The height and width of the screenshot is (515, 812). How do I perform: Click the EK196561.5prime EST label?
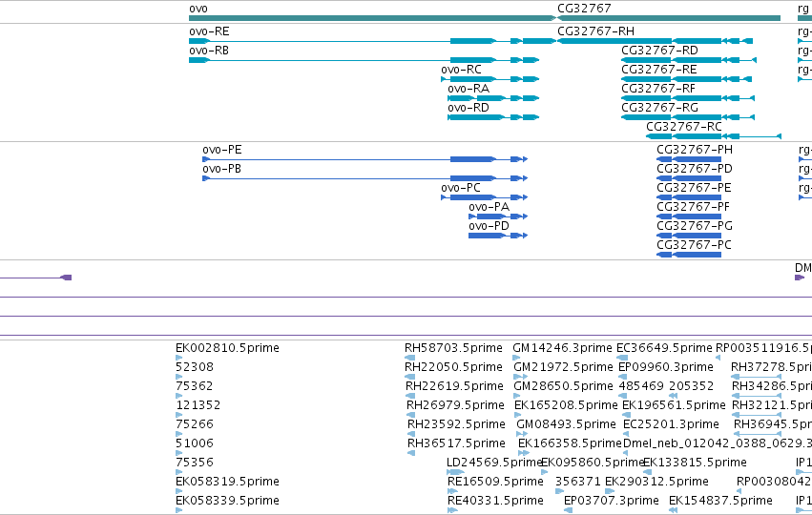click(x=674, y=405)
